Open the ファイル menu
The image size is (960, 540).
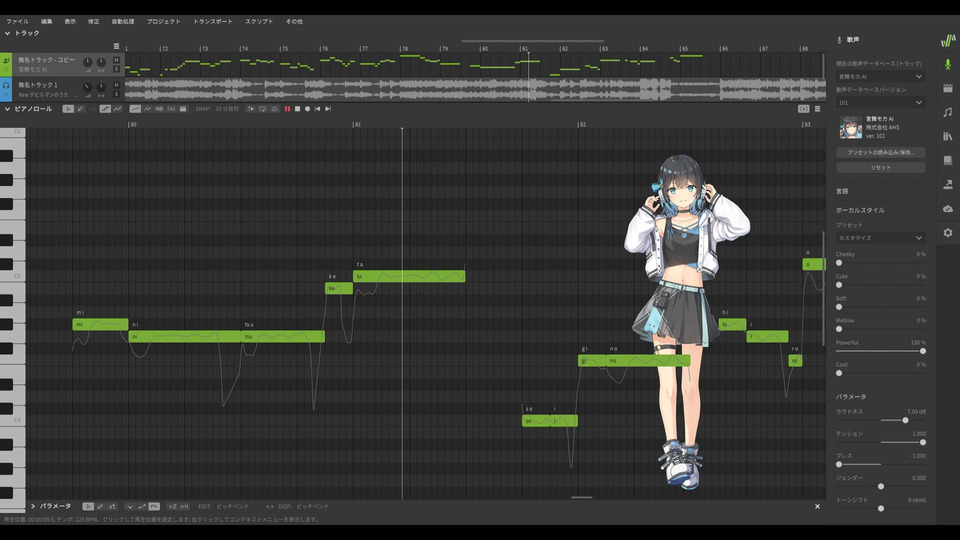pos(18,21)
